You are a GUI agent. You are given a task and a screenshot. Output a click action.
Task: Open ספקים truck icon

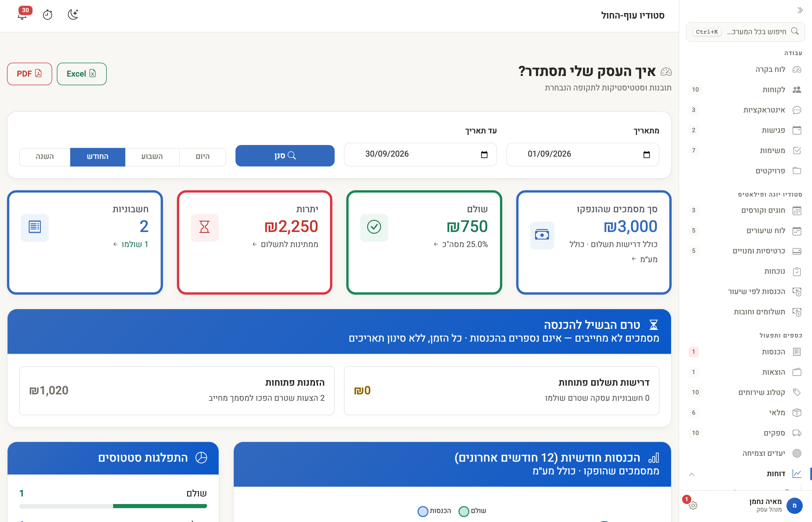797,433
